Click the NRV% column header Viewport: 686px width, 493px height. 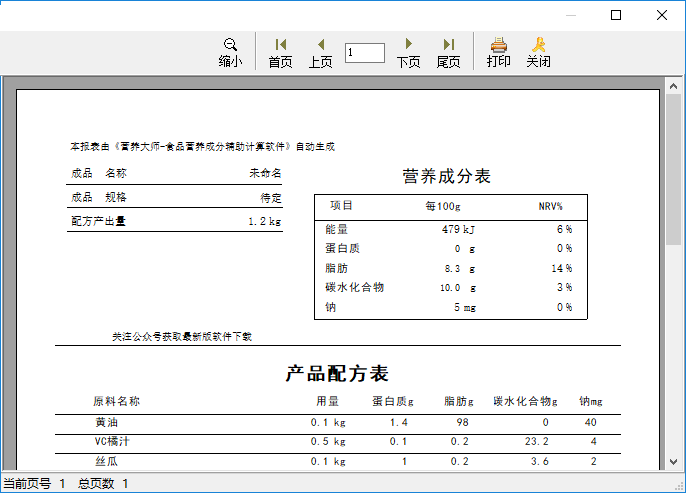pos(550,206)
